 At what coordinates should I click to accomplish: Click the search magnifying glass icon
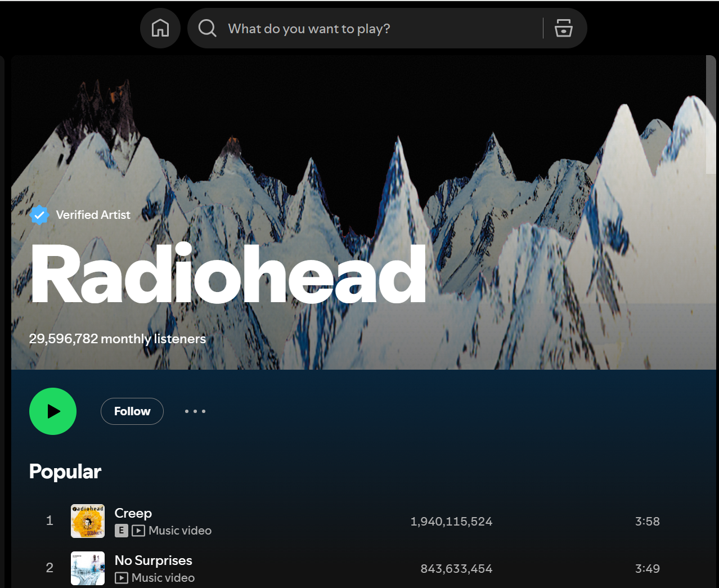[207, 28]
